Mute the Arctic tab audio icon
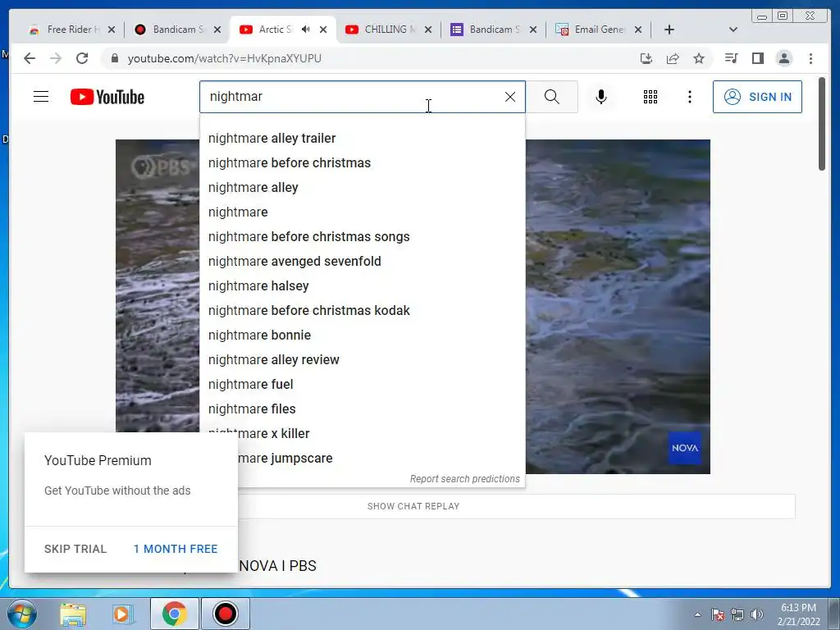Image resolution: width=840 pixels, height=630 pixels. coord(305,30)
